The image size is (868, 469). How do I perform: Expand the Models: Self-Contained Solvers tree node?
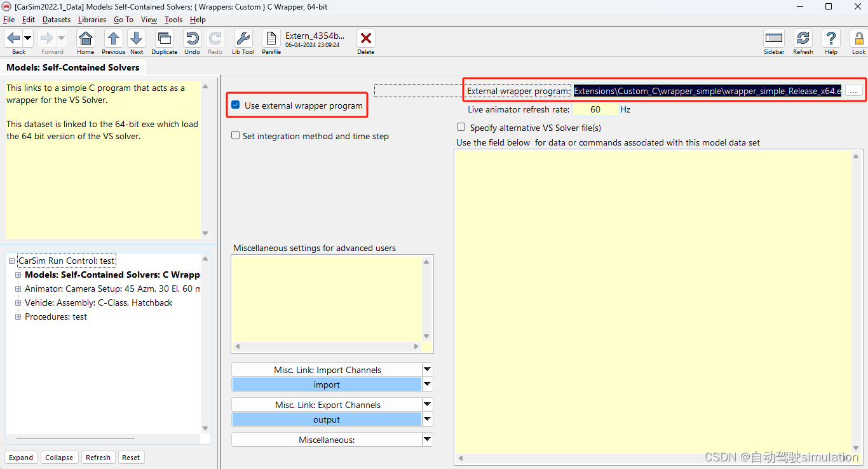point(18,275)
